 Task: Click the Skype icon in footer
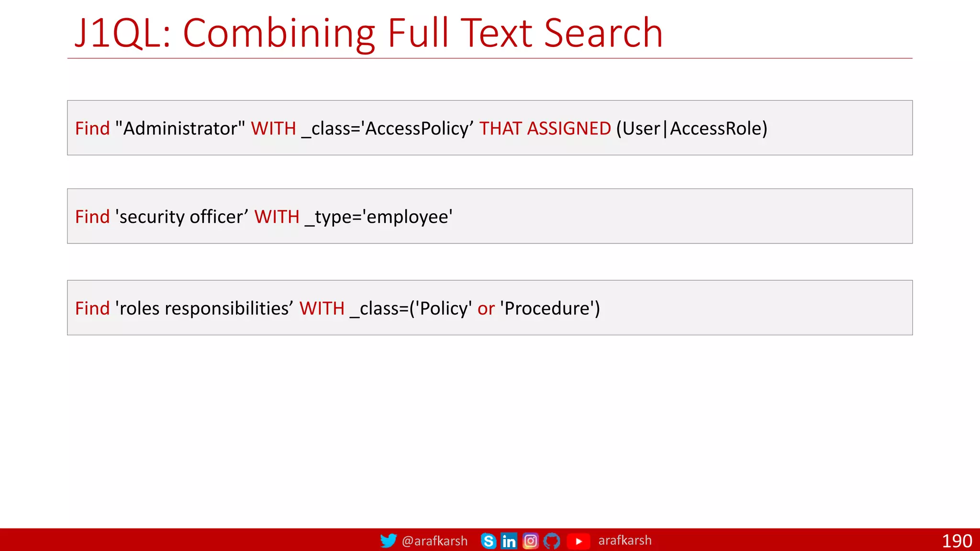[x=489, y=541]
